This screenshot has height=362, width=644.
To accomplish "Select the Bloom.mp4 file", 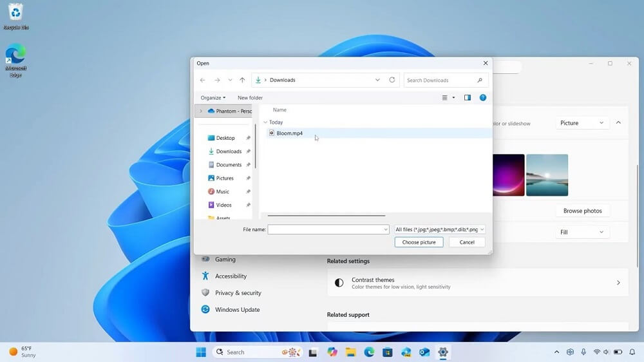I will pos(289,133).
